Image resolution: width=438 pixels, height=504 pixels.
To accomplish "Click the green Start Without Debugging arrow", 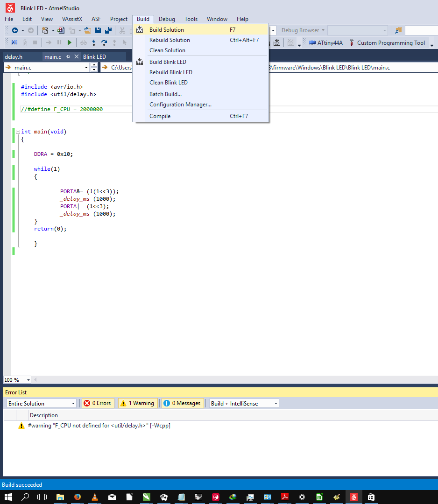I will pos(70,42).
